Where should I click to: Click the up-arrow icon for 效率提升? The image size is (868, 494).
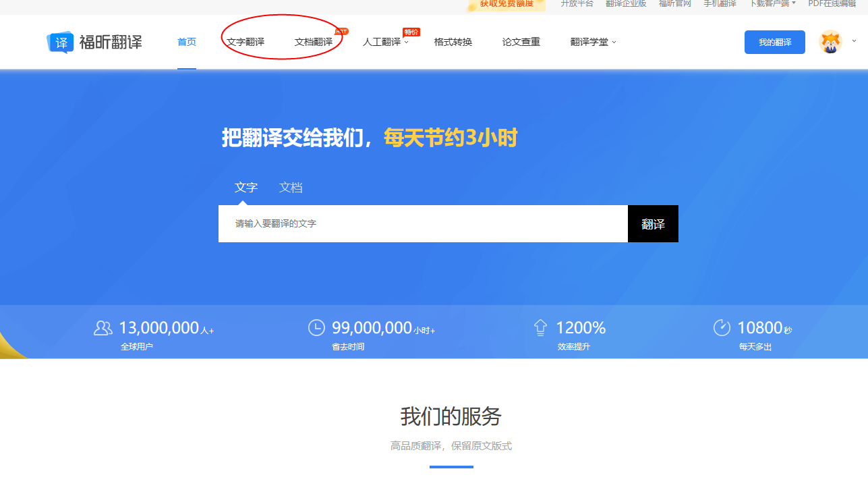540,328
